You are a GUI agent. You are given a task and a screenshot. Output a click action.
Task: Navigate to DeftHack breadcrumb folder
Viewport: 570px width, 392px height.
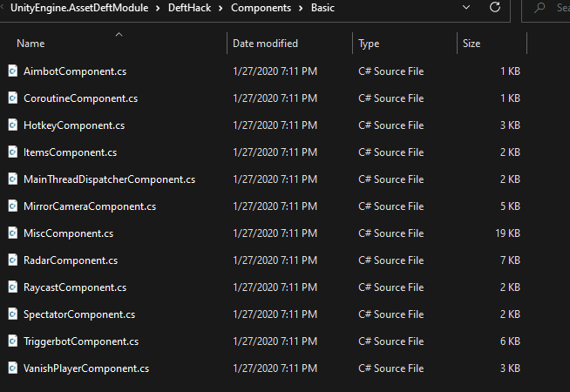click(x=189, y=8)
